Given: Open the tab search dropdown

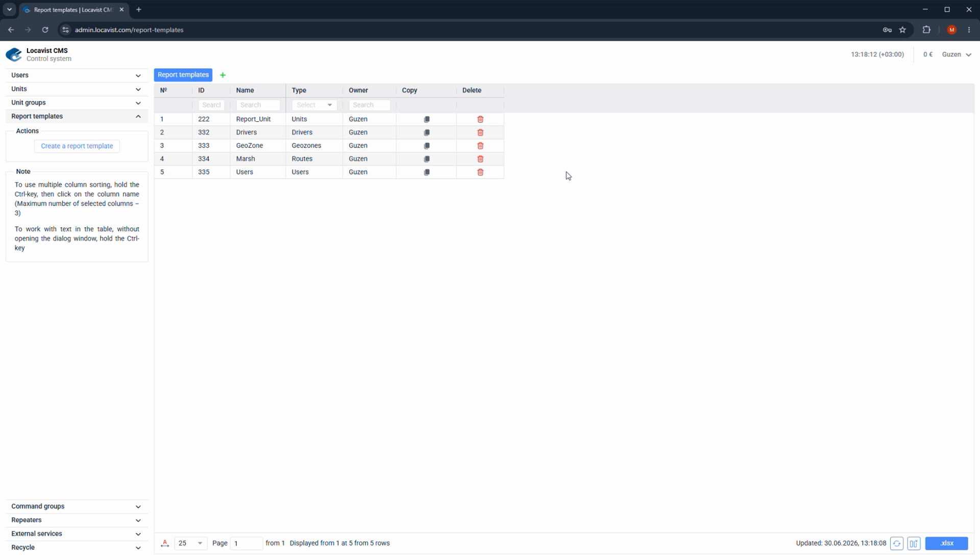Looking at the screenshot, I should [x=9, y=10].
